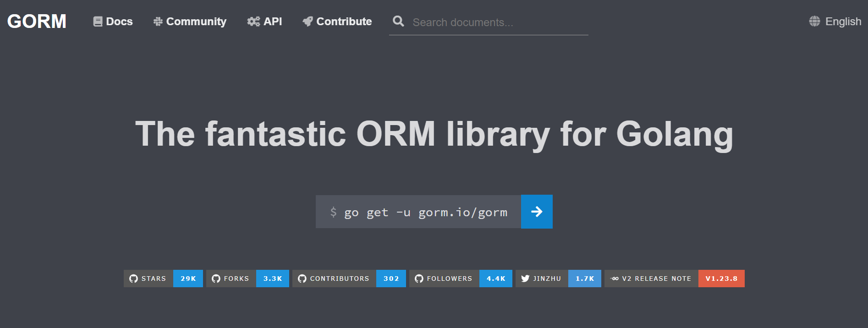Click the globe language icon
Viewport: 868px width, 328px height.
click(x=814, y=22)
